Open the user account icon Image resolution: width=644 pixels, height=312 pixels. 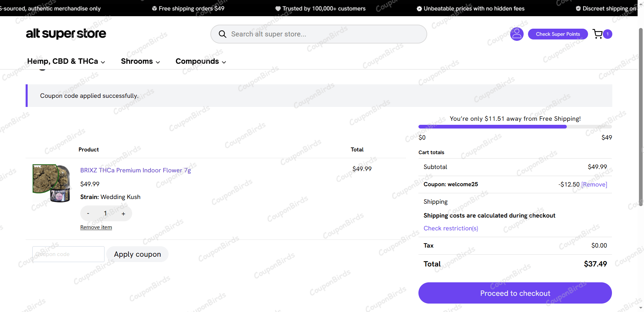tap(517, 34)
